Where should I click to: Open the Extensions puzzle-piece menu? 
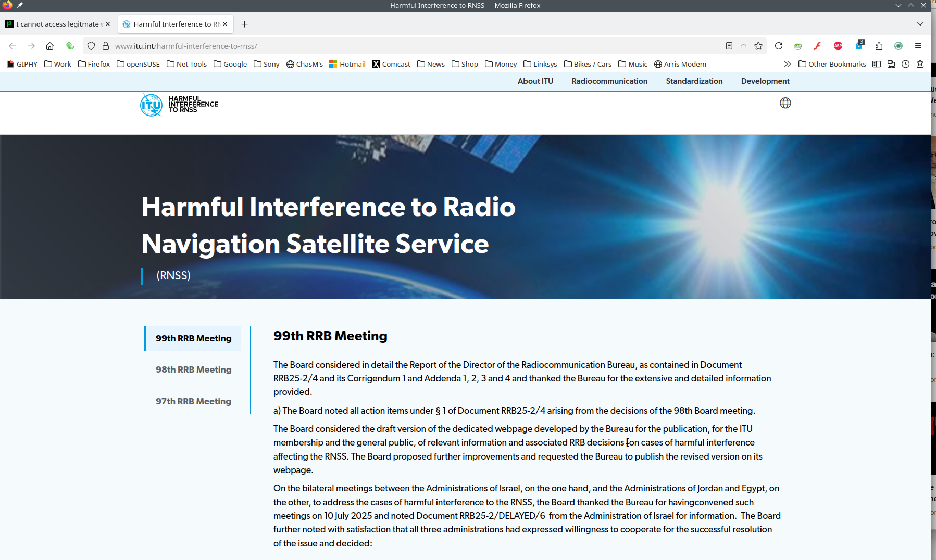click(x=879, y=46)
